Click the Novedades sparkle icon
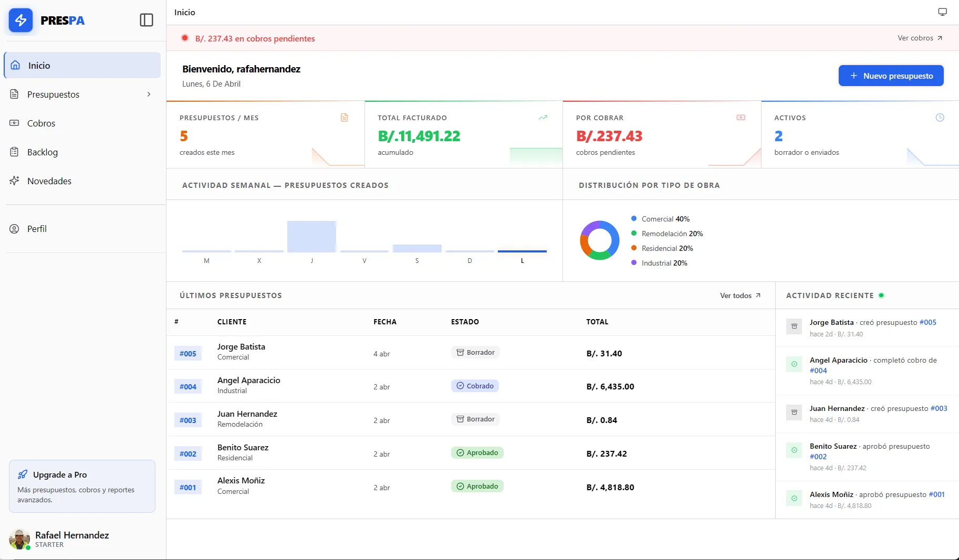 coord(15,181)
